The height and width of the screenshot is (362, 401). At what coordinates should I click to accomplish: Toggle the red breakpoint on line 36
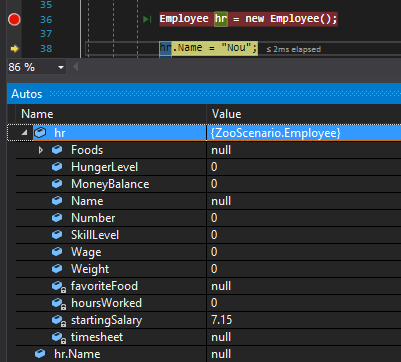coord(14,19)
